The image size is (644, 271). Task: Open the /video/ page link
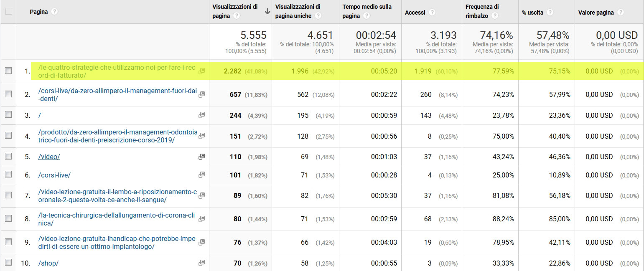[49, 157]
